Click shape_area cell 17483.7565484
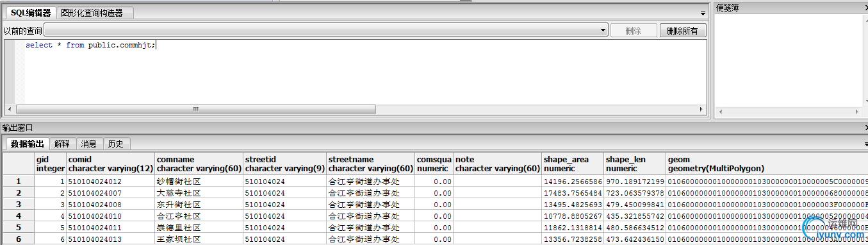This screenshot has width=868, height=245. point(573,192)
